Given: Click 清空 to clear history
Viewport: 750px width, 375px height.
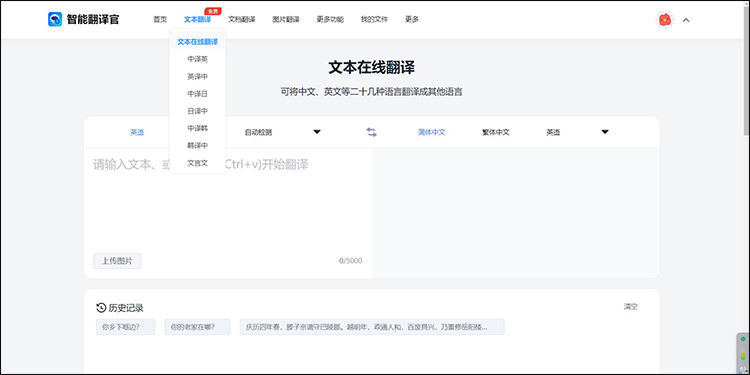Looking at the screenshot, I should (630, 307).
